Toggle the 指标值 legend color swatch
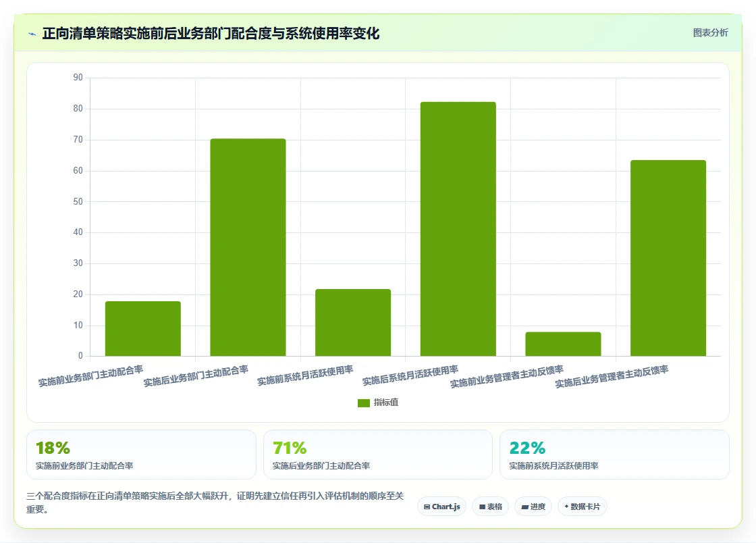756x543 pixels. [x=364, y=403]
